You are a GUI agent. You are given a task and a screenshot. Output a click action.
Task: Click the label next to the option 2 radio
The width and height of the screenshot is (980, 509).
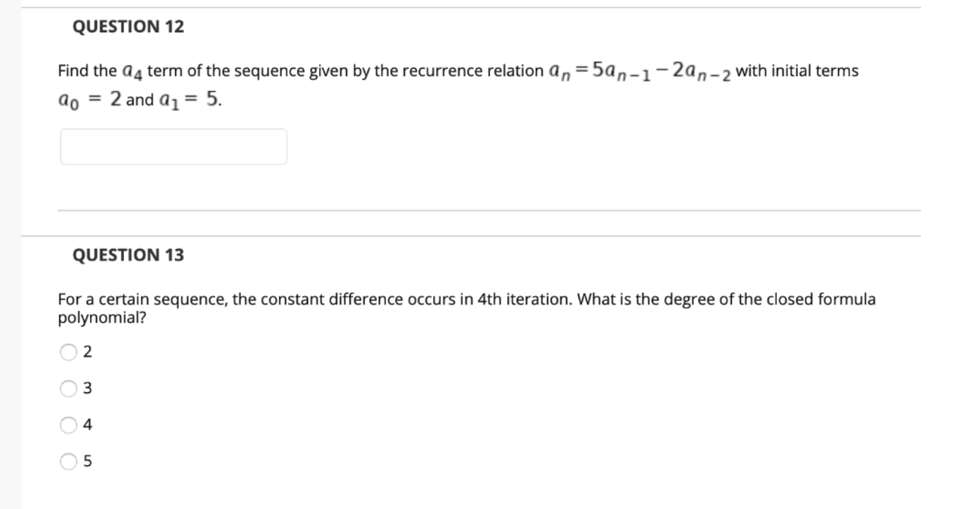(86, 352)
